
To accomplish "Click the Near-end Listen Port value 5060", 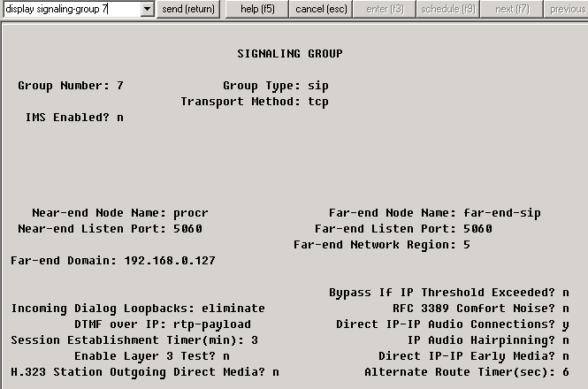I will [187, 229].
